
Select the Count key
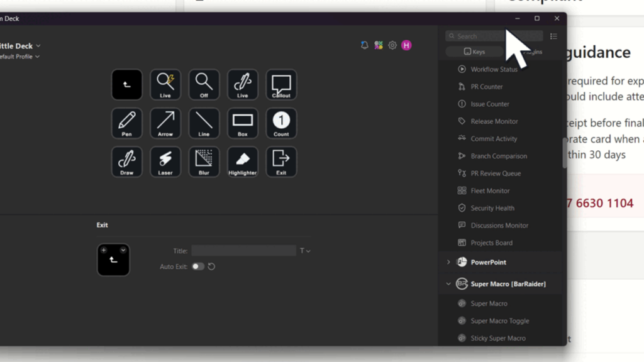coord(281,123)
